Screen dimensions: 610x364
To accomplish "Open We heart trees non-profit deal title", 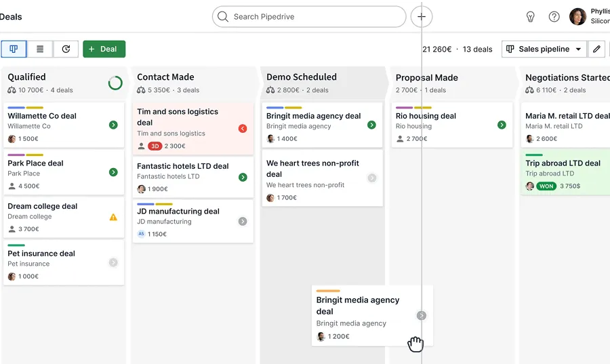I will [312, 169].
